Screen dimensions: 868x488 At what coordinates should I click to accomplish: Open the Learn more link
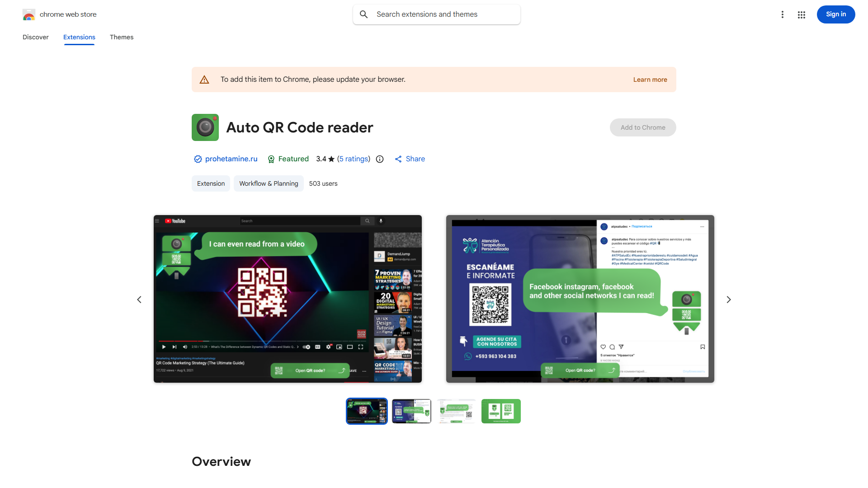coord(650,80)
